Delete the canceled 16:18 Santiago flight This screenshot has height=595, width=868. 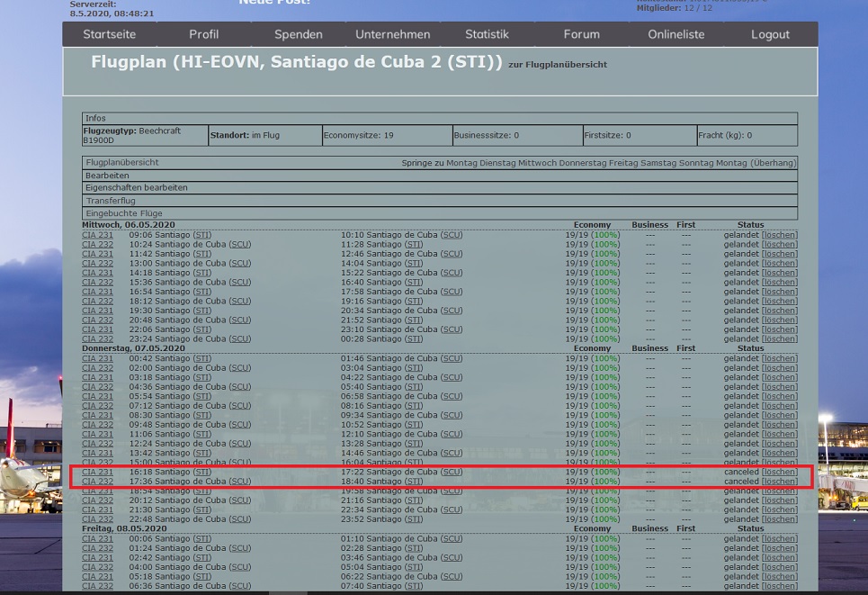[x=779, y=472]
